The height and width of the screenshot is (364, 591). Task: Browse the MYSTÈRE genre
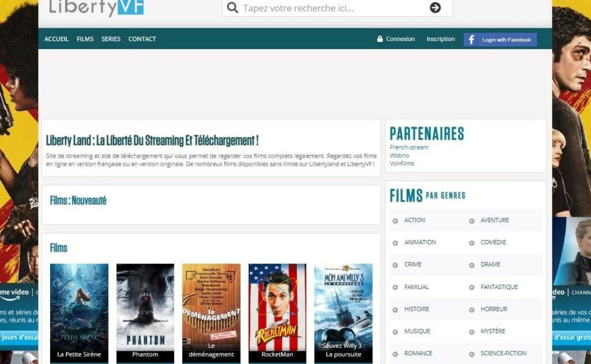click(x=493, y=331)
